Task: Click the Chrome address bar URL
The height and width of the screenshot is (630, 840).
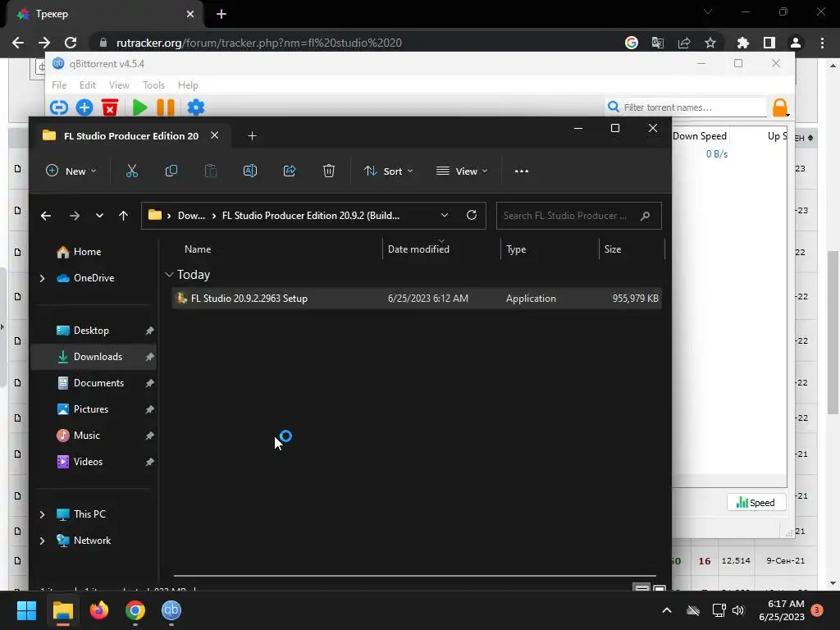Action: (x=258, y=43)
